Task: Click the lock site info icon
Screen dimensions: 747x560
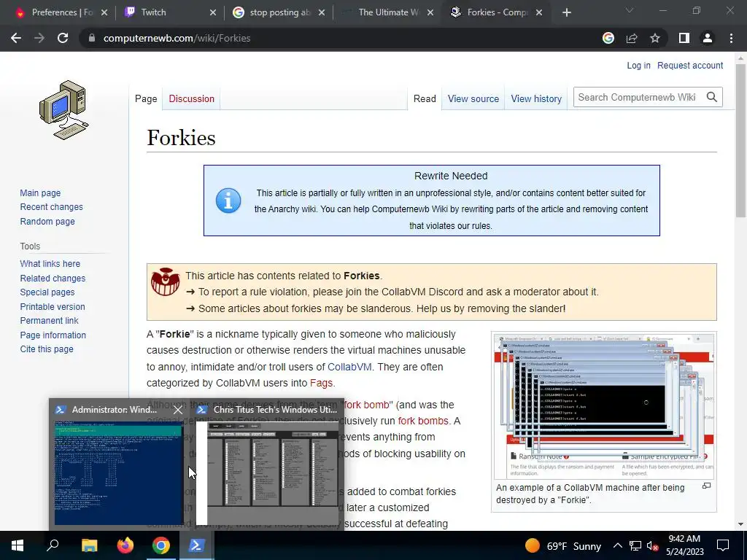Action: [x=91, y=38]
